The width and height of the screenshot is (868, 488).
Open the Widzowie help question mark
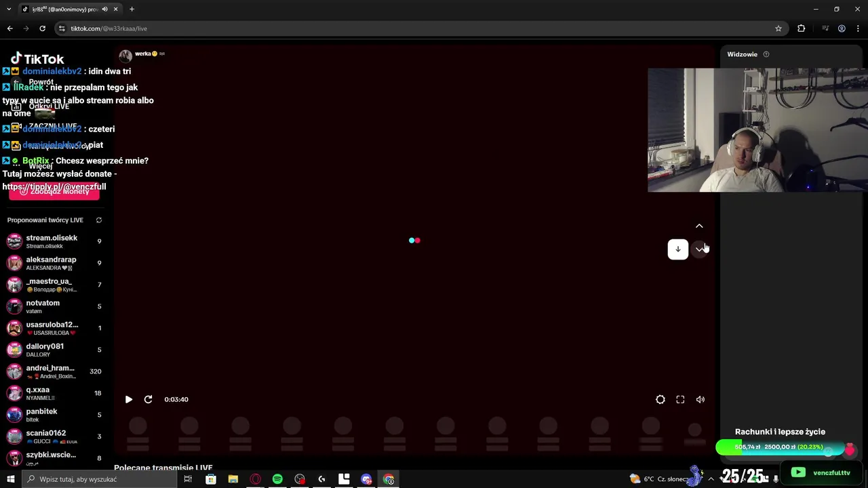pos(766,54)
